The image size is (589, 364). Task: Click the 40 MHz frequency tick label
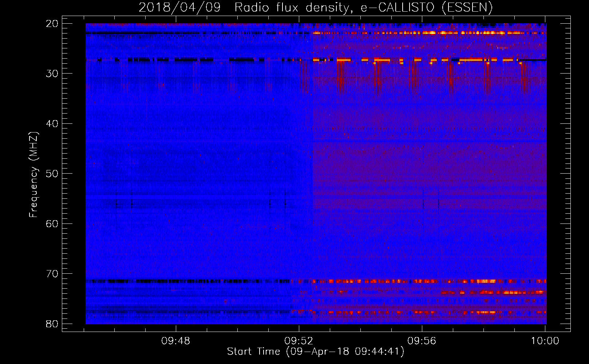52,124
